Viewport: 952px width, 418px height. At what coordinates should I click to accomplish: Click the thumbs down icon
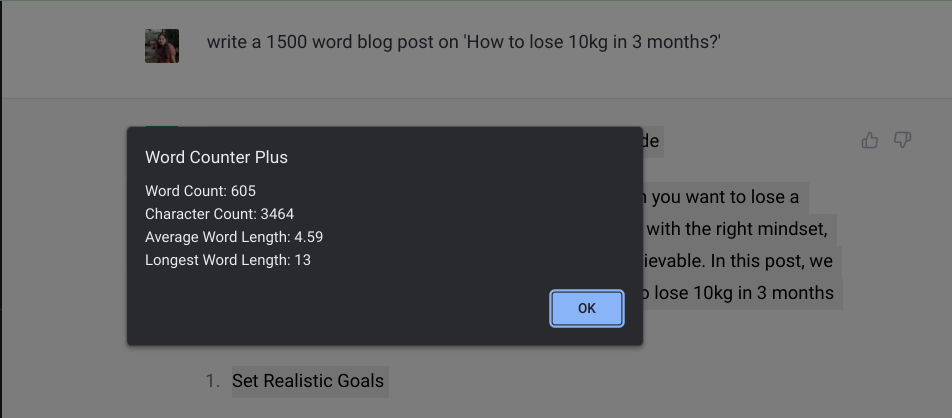click(x=902, y=141)
